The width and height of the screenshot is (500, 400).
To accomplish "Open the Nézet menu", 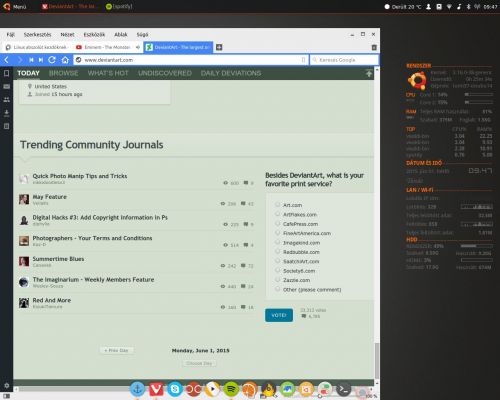I will [67, 35].
